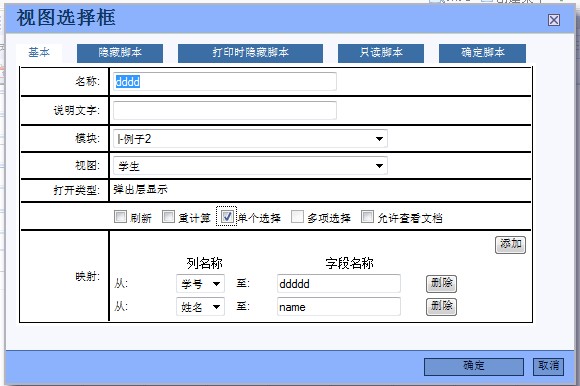Viewport: 580px width, 386px height.
Task: Open the 只读脚本 tab
Action: point(381,53)
